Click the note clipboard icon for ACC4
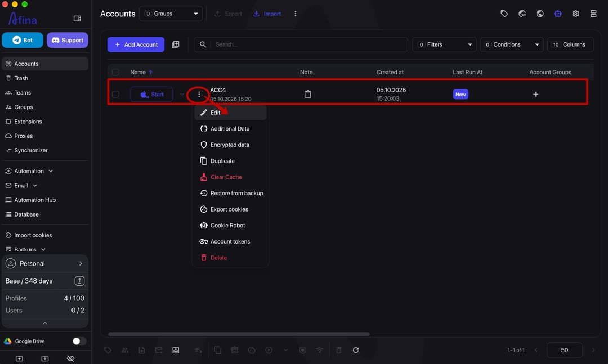This screenshot has height=364, width=608. click(x=307, y=94)
